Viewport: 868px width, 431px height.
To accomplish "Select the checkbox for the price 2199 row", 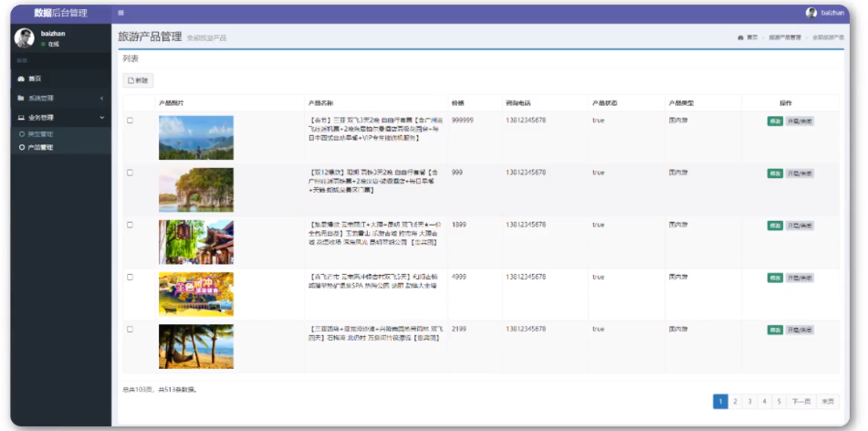I will 130,329.
